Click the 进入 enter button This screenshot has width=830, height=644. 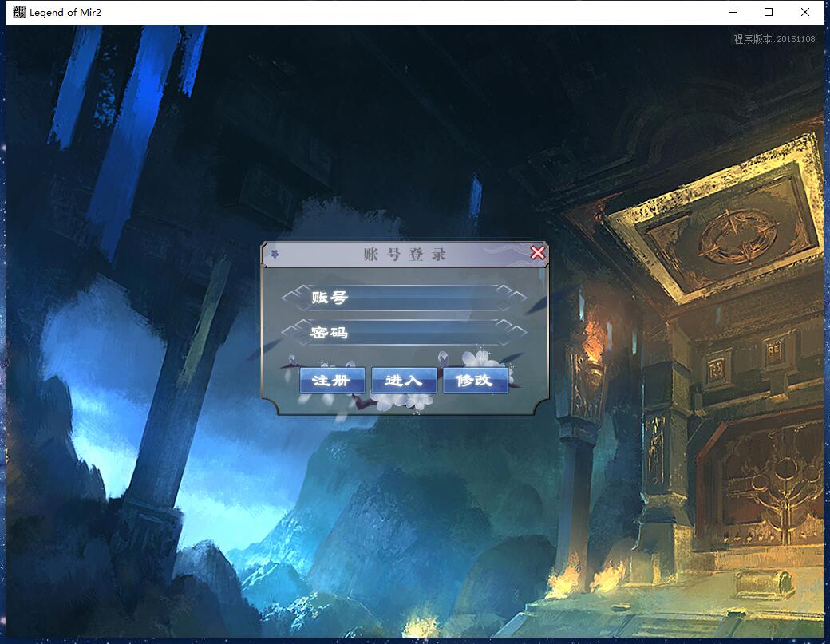(404, 380)
